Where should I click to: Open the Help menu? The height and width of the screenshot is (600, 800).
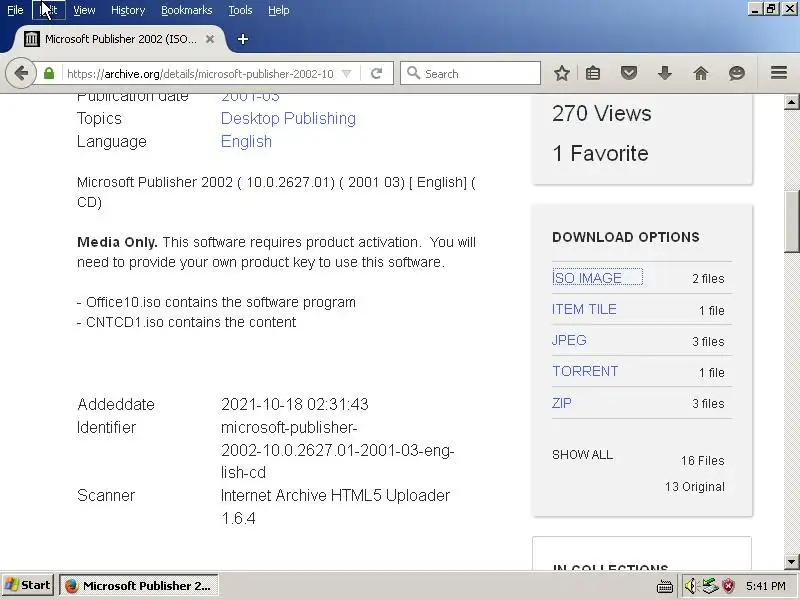(279, 10)
